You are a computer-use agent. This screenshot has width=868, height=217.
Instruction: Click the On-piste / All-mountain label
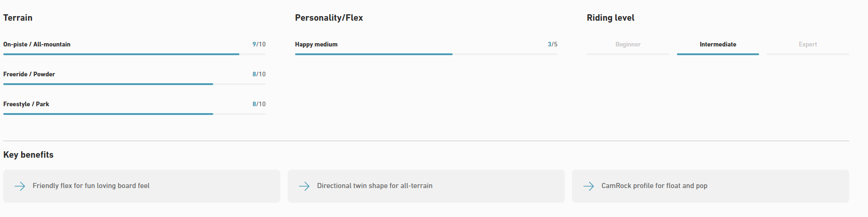click(x=37, y=45)
